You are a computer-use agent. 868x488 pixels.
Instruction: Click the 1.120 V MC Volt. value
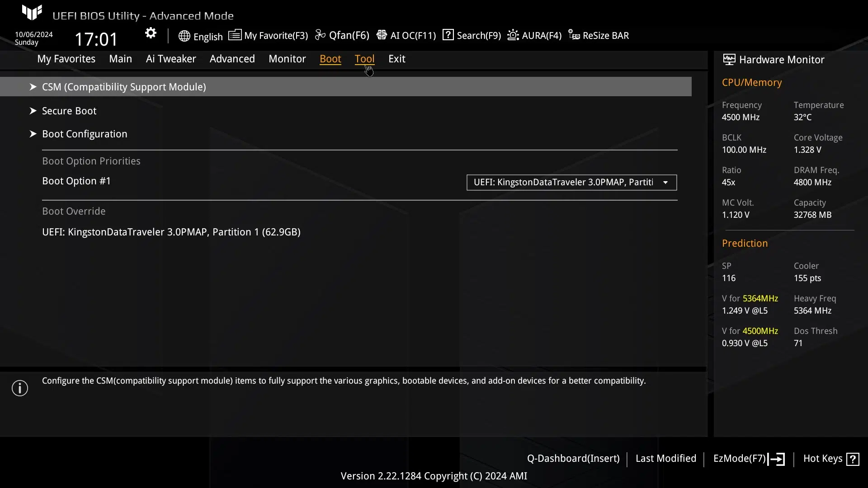click(736, 215)
